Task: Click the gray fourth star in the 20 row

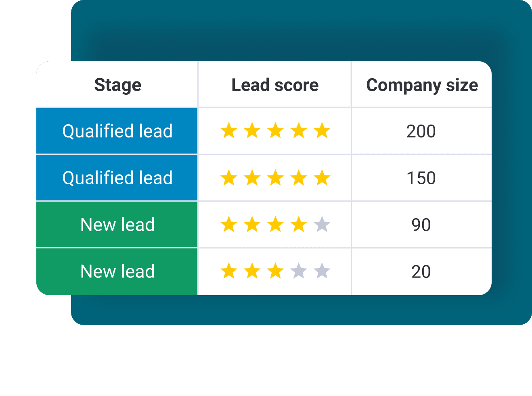Action: (299, 271)
